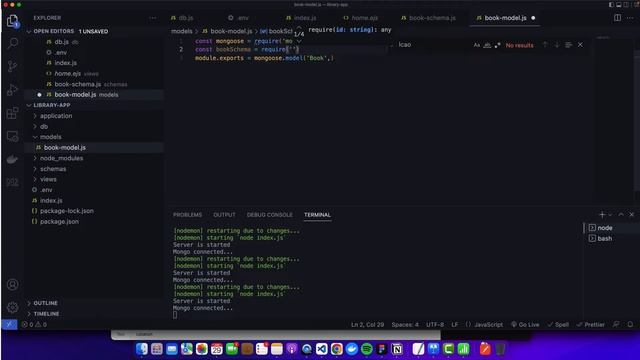Viewport: 640px width, 360px height.
Task: Collapse the models folder
Action: click(x=51, y=137)
